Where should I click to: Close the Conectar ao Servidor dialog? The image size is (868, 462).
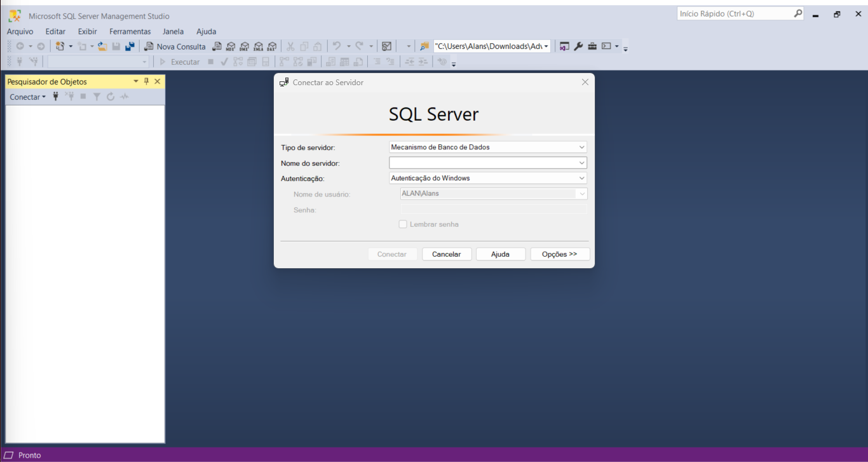[x=585, y=82]
